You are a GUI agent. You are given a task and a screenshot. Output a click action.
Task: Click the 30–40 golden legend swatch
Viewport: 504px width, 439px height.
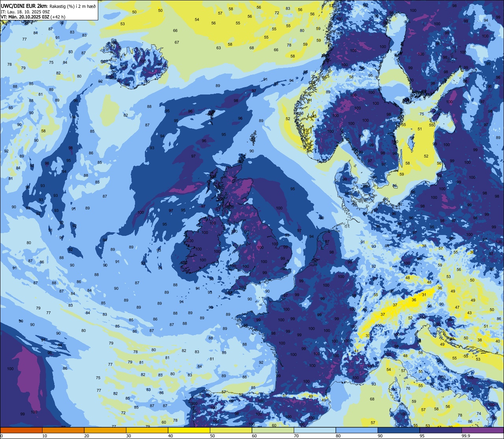point(147,430)
